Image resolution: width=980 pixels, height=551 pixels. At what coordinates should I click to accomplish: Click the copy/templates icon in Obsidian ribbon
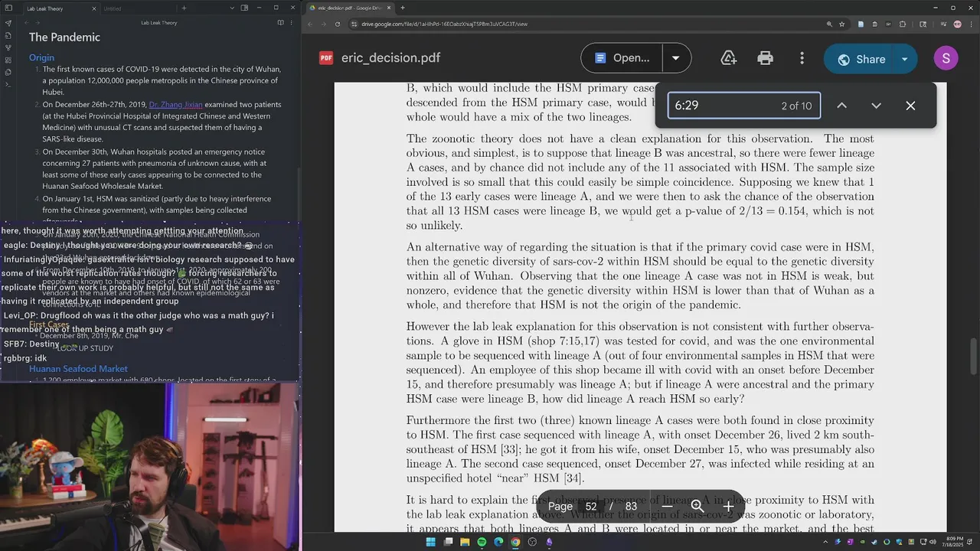(8, 72)
